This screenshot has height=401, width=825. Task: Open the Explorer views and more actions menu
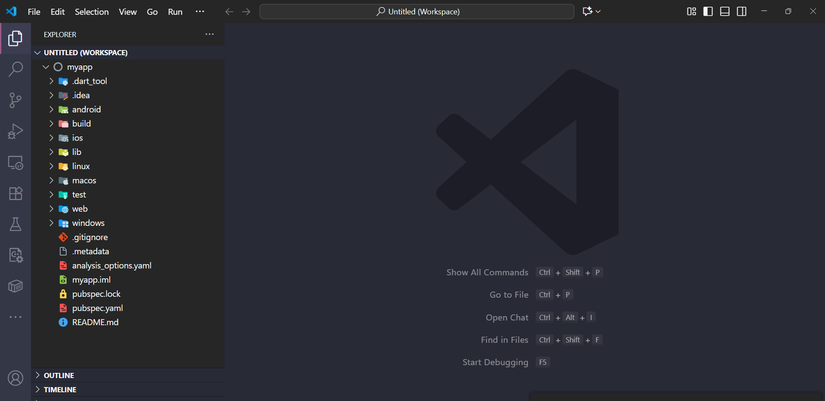pos(209,34)
